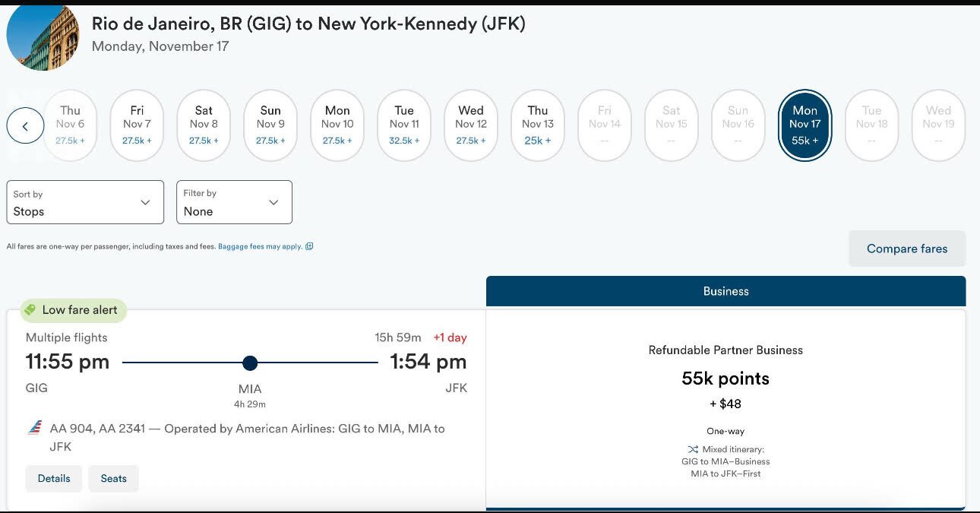The image size is (980, 513).
Task: Select the Mon Nov 17 date pill
Action: [x=805, y=125]
